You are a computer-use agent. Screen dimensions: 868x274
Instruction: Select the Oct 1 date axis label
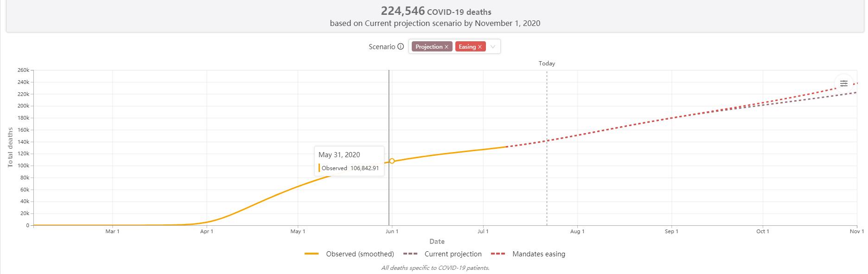pyautogui.click(x=763, y=231)
